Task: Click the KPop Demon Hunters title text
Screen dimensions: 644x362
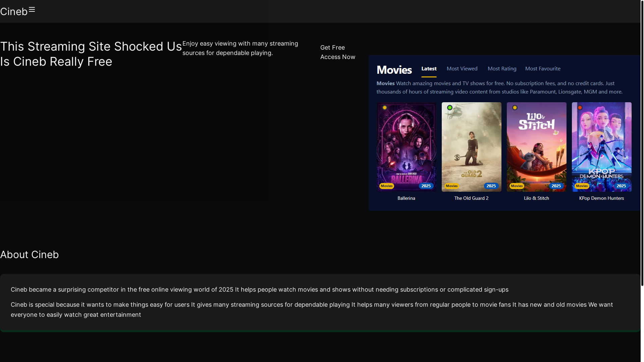Action: (601, 198)
